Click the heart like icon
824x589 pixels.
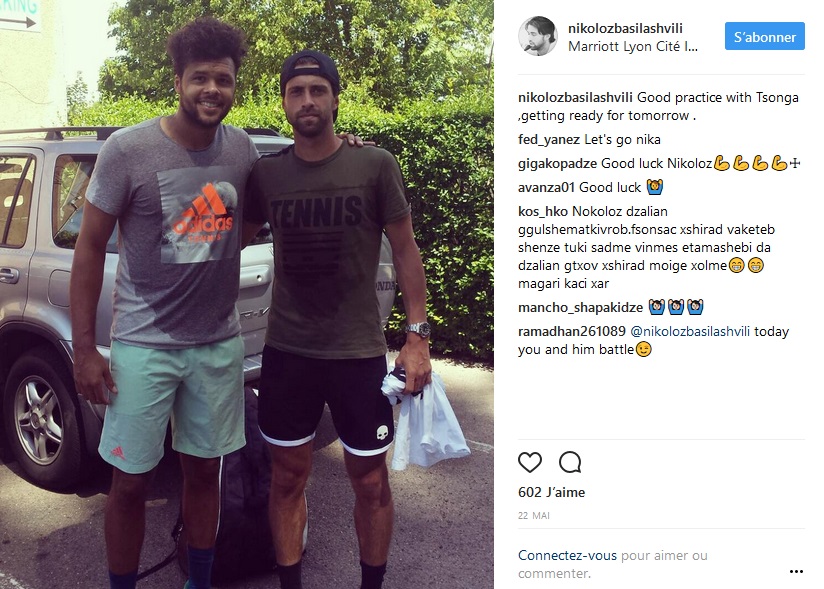[530, 462]
